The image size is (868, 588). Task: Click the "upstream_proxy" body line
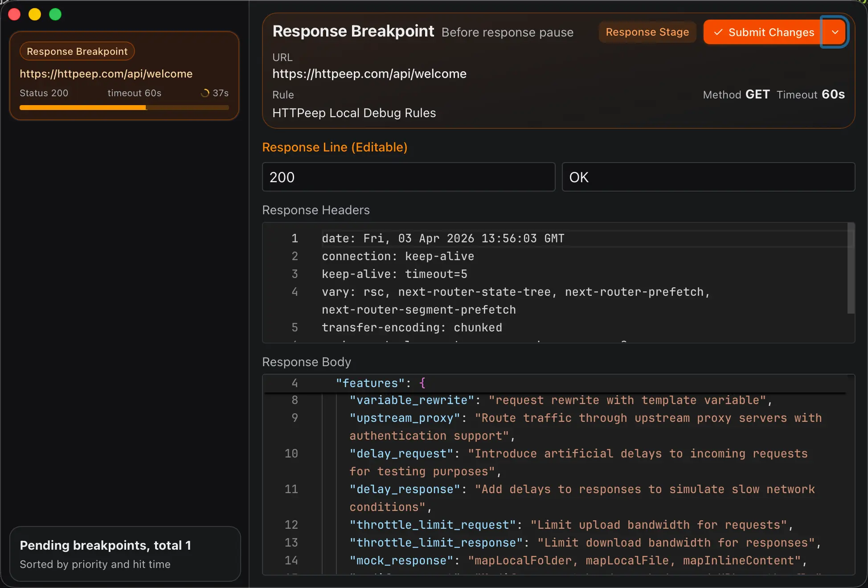click(585, 427)
